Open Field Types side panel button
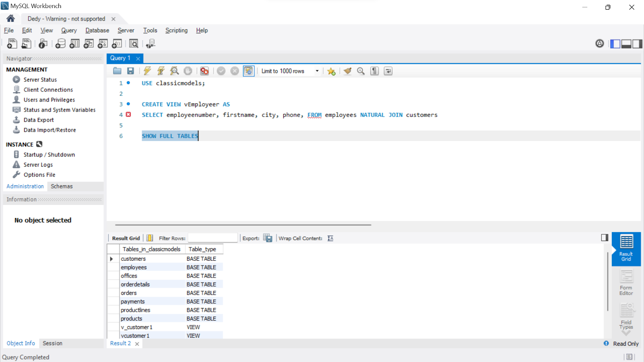Image resolution: width=644 pixels, height=362 pixels. click(626, 317)
